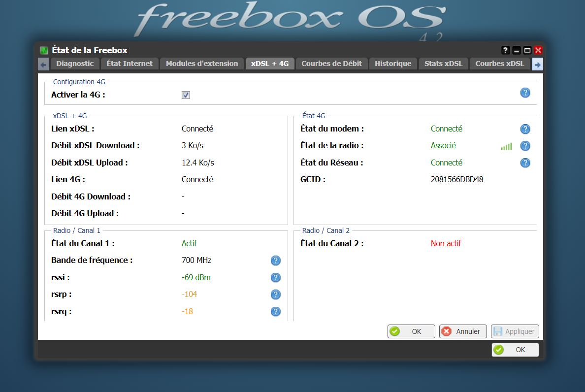Image resolution: width=585 pixels, height=392 pixels.
Task: Click the OK button in the dark footer
Action: [x=515, y=350]
